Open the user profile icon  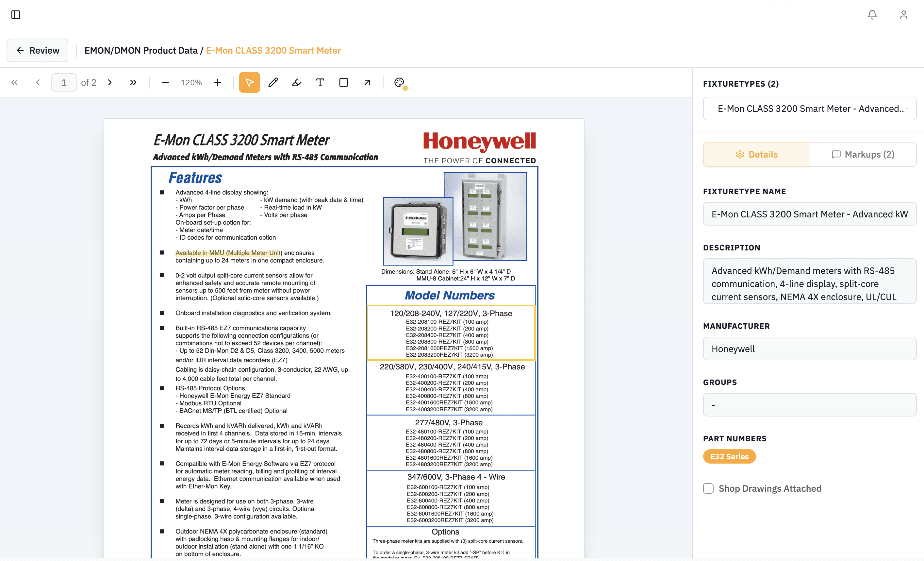pyautogui.click(x=903, y=15)
